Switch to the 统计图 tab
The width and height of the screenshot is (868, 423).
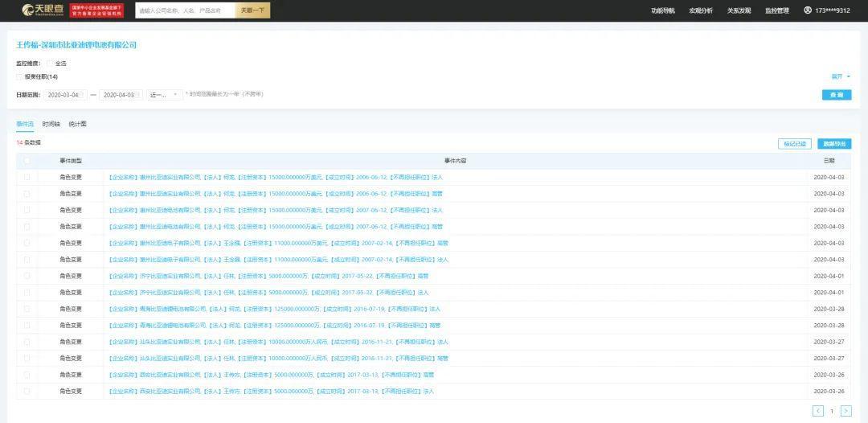(77, 124)
